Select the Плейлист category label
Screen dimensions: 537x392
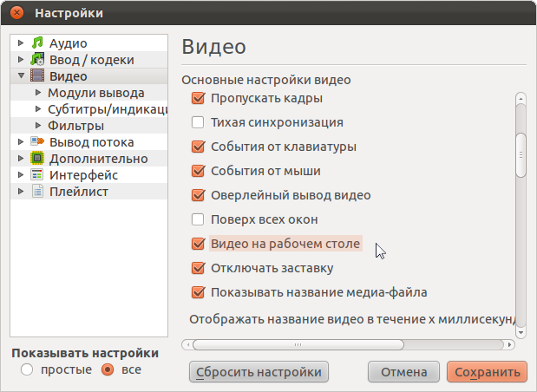coord(79,192)
